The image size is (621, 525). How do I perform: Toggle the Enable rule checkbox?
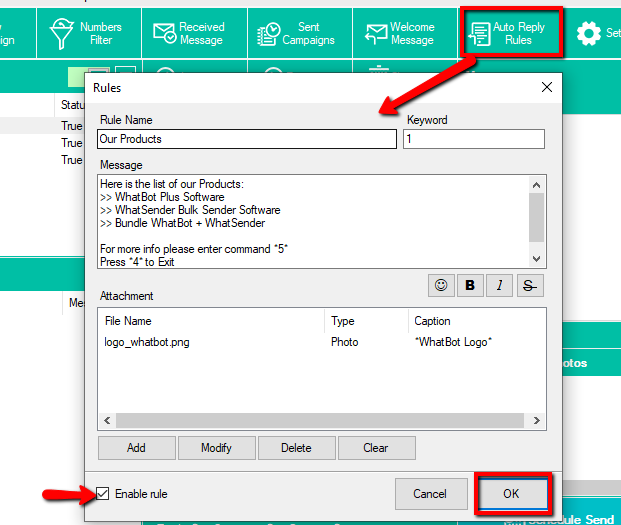pos(105,493)
